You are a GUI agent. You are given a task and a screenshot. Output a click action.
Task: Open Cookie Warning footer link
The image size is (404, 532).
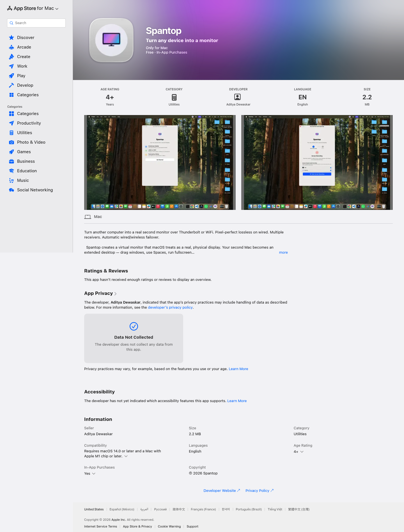(169, 527)
